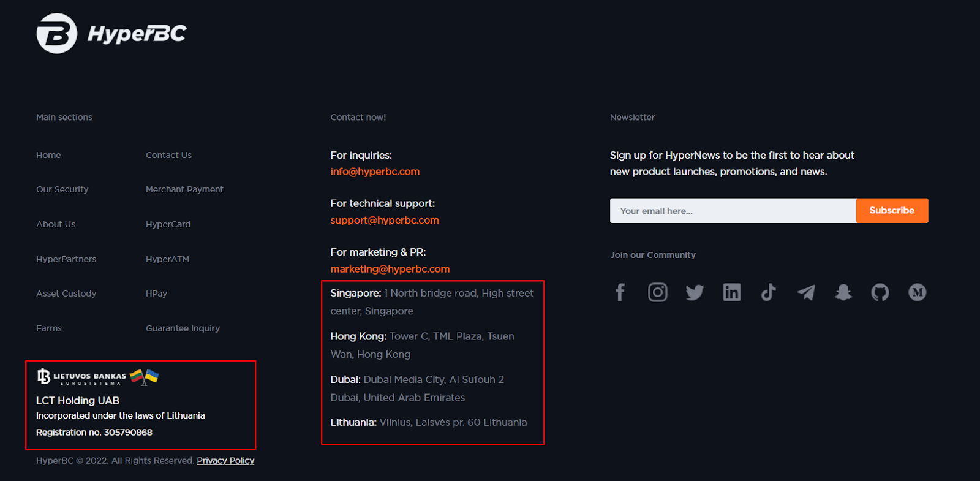Click Registration no. 305790868 text
The height and width of the screenshot is (481, 980).
(94, 433)
